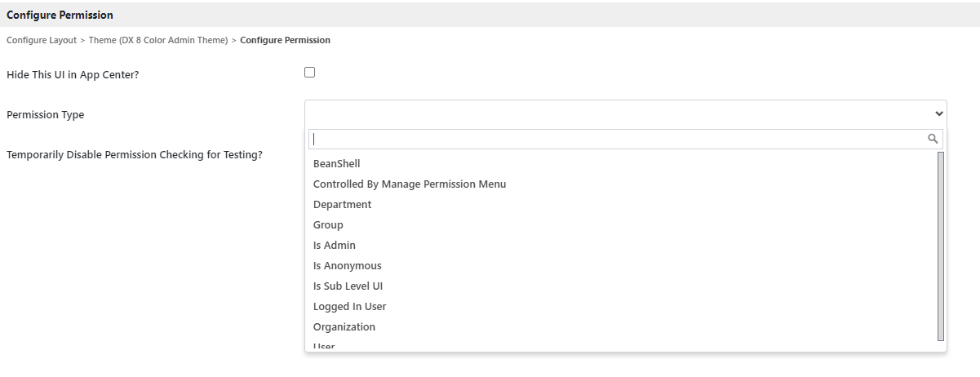Choose the Is Admin option
Image resolution: width=980 pixels, height=377 pixels.
334,246
